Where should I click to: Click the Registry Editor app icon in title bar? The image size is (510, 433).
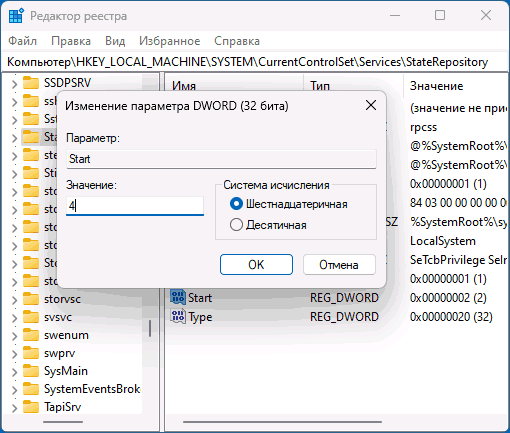click(16, 16)
